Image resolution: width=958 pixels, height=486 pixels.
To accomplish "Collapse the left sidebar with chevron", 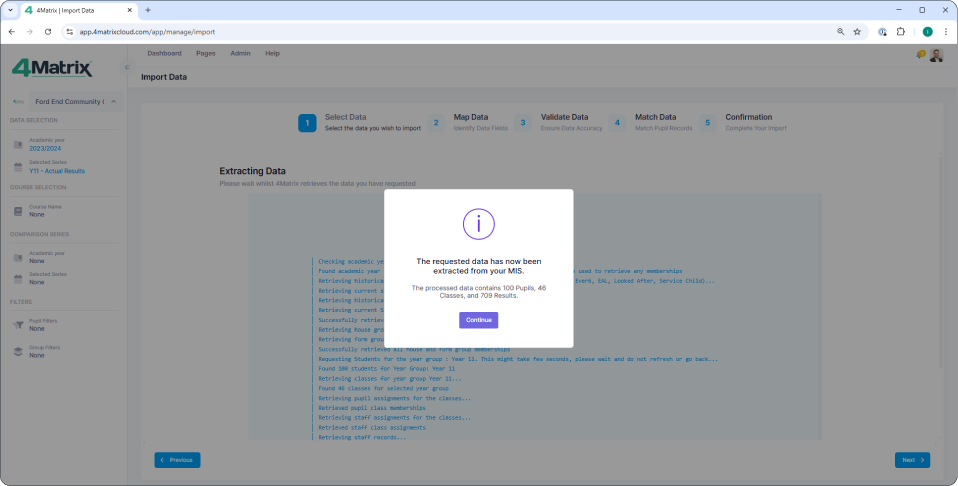I will point(126,67).
